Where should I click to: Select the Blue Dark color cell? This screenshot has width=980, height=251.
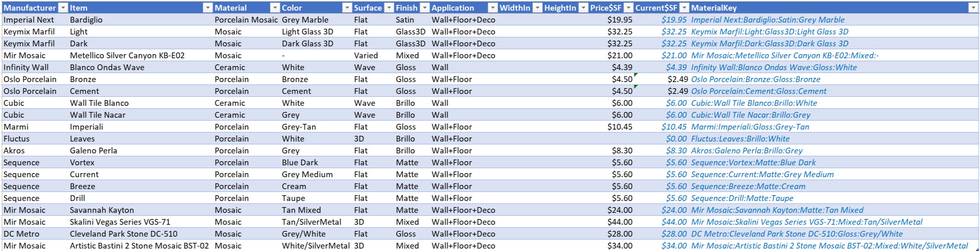(x=316, y=162)
